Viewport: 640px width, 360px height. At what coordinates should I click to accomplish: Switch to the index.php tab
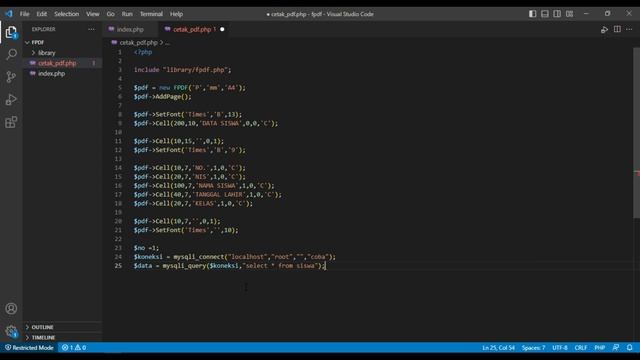tap(130, 29)
